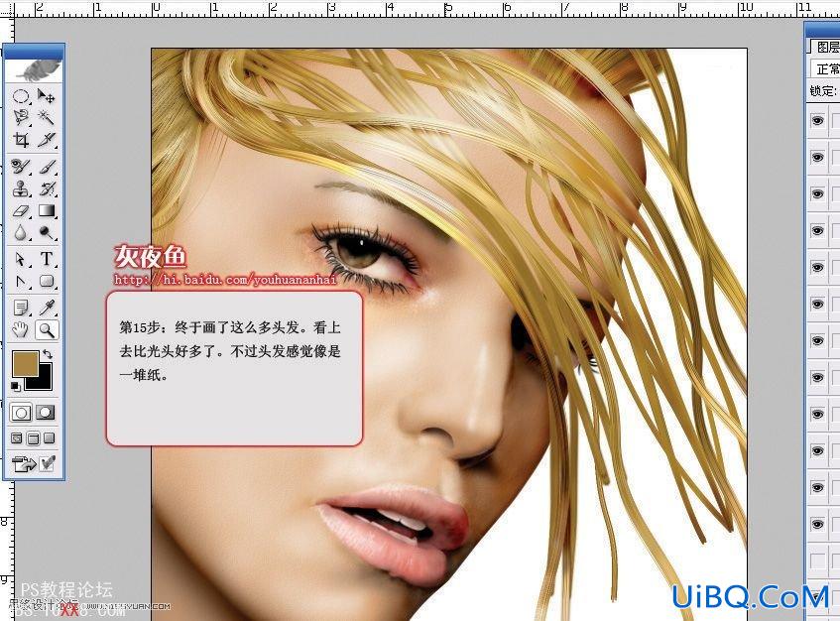This screenshot has width=840, height=621.
Task: Select the Blur tool
Action: tap(21, 232)
